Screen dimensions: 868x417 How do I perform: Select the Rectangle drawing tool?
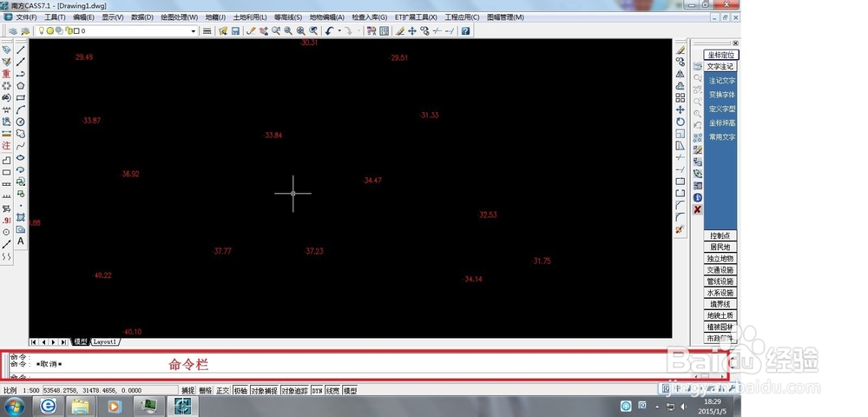(x=21, y=98)
